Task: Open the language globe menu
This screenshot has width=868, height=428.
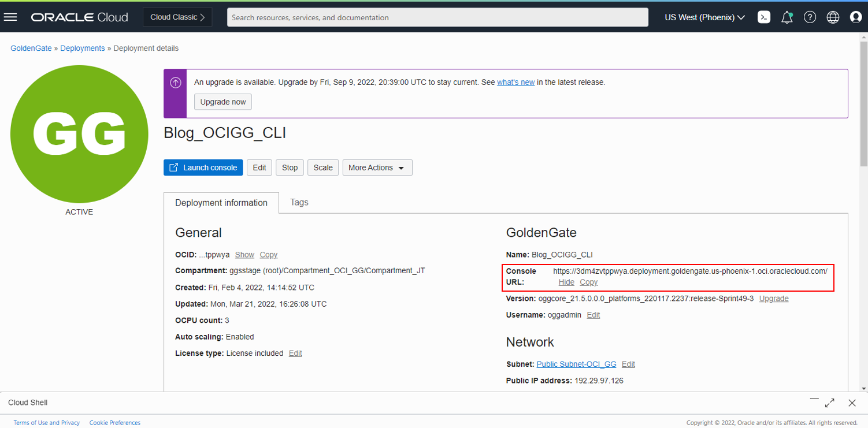Action: pos(833,17)
